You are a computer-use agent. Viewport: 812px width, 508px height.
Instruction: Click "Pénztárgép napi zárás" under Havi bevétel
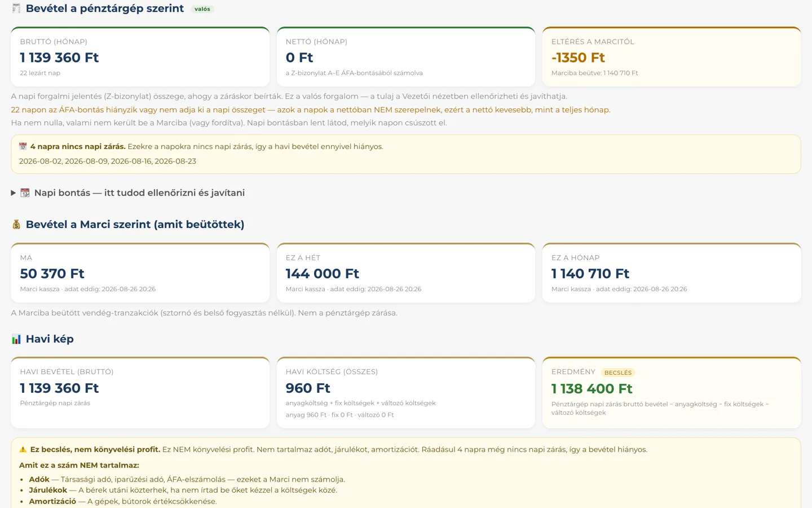pos(55,403)
